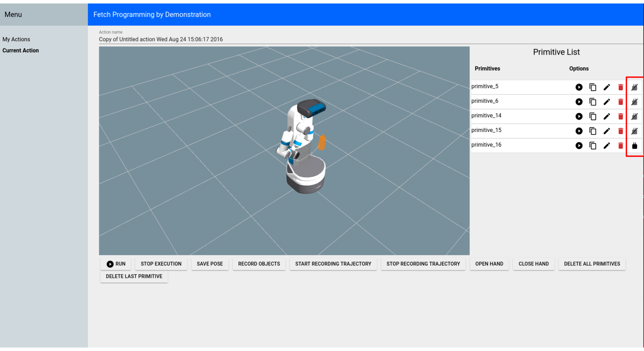Screen dimensions: 644x351
Task: Click SAVE POSE button
Action: (210, 264)
